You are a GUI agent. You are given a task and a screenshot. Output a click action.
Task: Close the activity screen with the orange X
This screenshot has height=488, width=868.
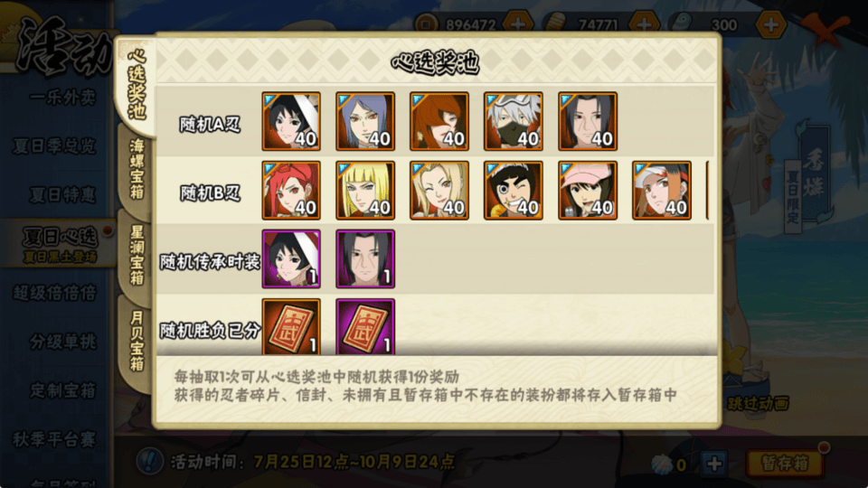click(825, 29)
